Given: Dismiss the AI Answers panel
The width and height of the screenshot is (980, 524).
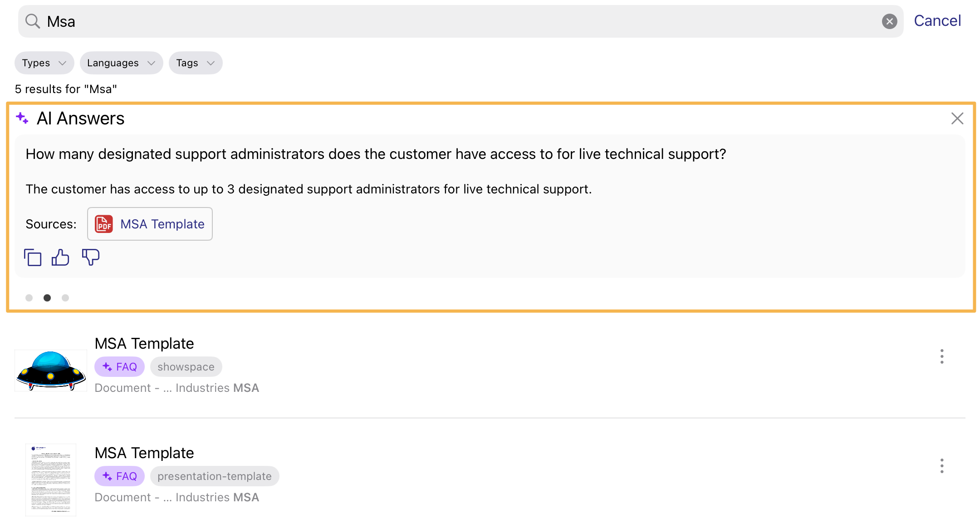Looking at the screenshot, I should click(x=957, y=118).
